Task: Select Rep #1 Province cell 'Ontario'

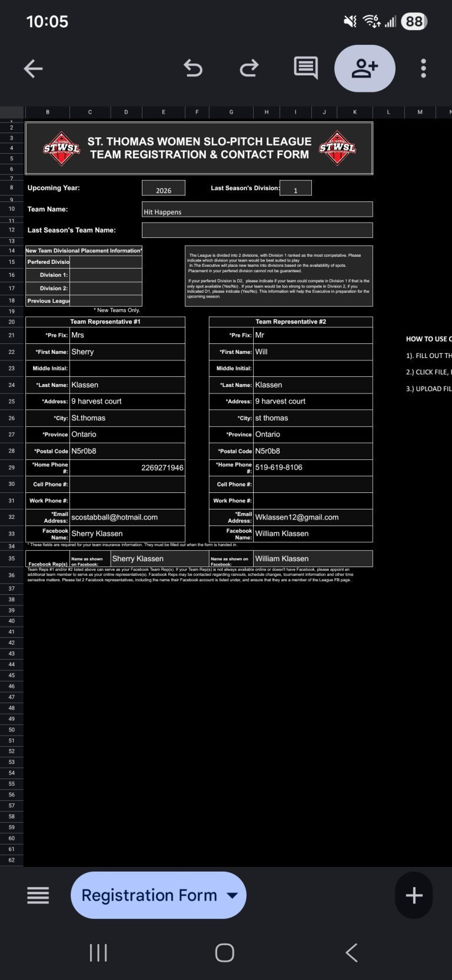Action: (x=127, y=434)
